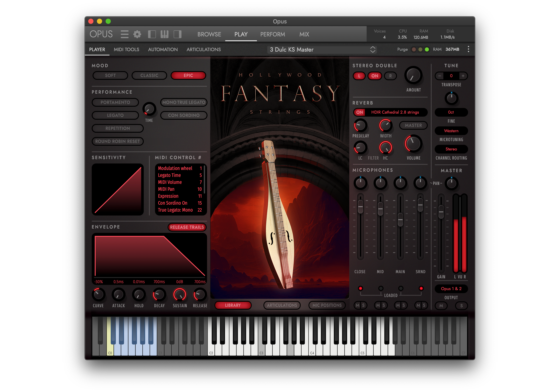Image resolution: width=560 pixels, height=392 pixels.
Task: Click the Reverb Master button
Action: 413,125
